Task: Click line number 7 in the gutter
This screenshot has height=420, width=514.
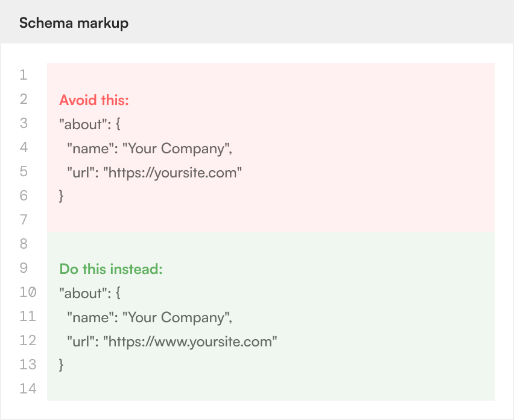Action: coord(24,220)
